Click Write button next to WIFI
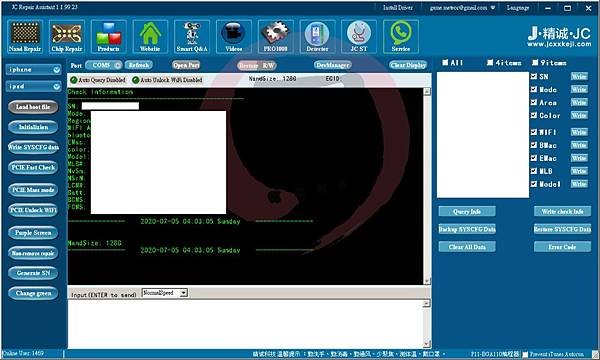600x360 pixels. click(579, 132)
